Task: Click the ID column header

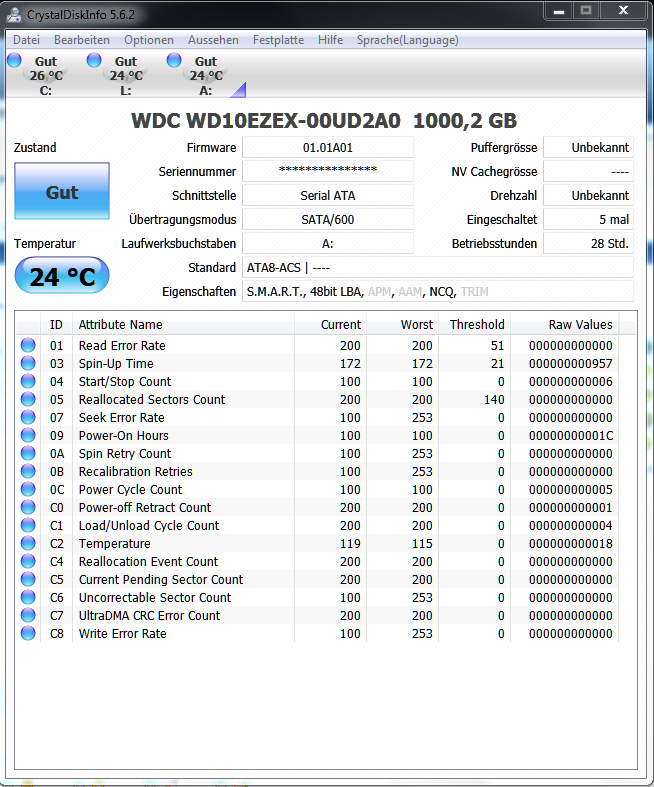Action: tap(56, 325)
